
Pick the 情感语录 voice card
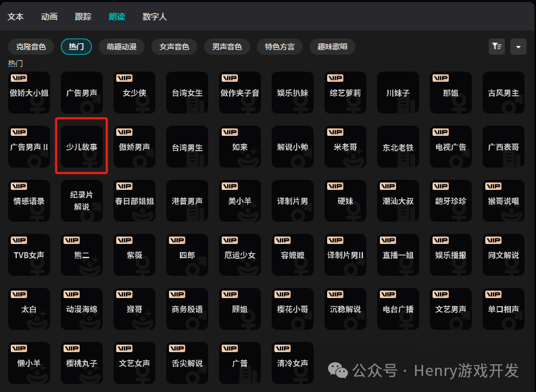click(x=29, y=201)
